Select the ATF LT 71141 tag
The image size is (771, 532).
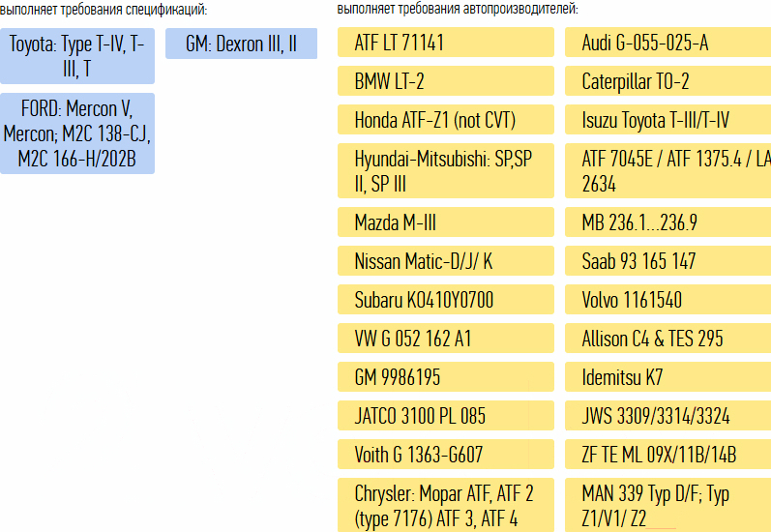[x=446, y=43]
